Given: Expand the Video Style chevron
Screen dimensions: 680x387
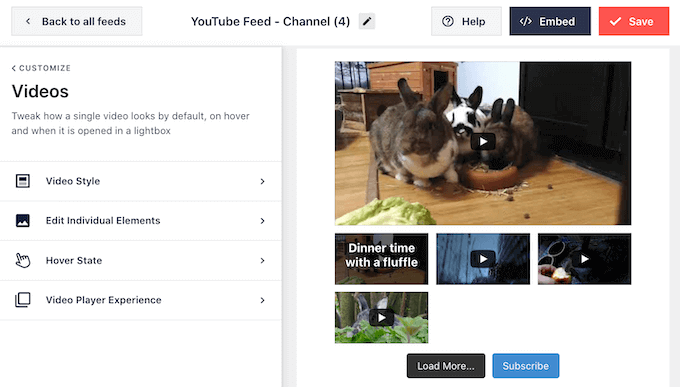Looking at the screenshot, I should 262,181.
